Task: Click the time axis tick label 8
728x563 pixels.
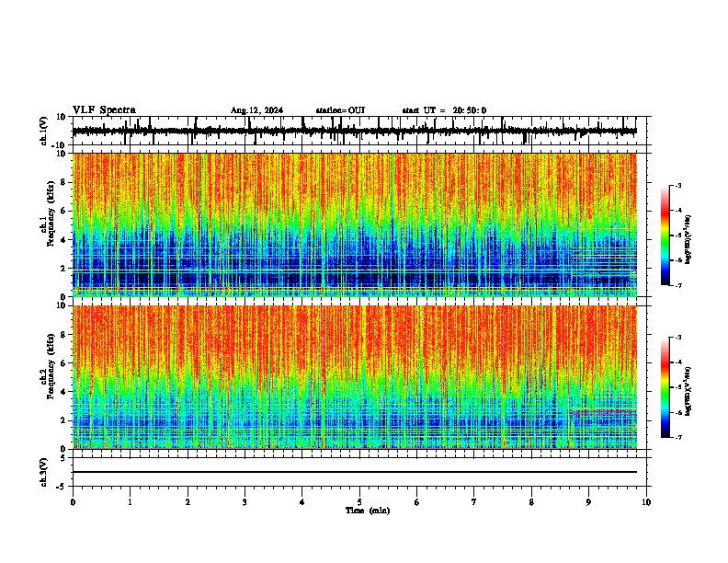Action: point(531,502)
